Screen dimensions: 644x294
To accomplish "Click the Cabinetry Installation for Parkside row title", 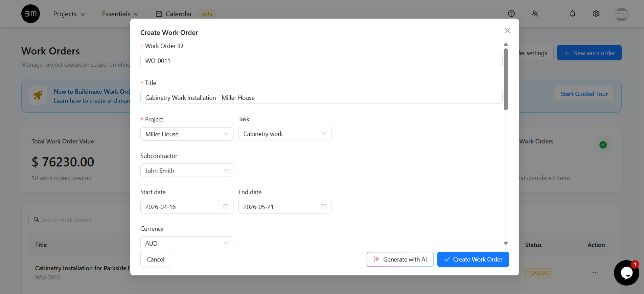I will click(83, 268).
